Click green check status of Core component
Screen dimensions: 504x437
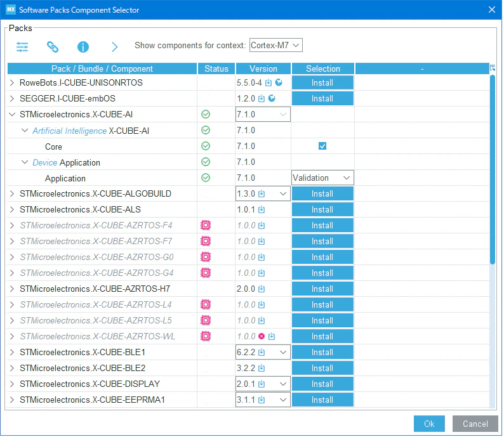[x=206, y=146]
